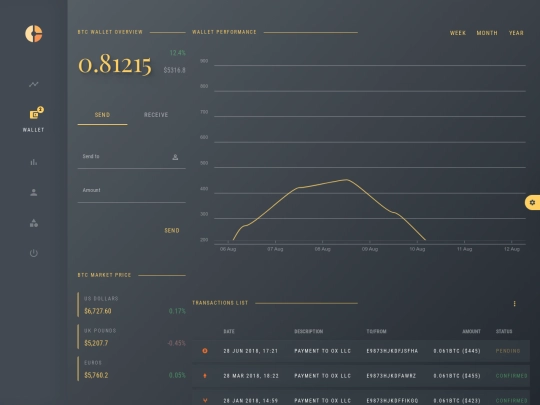The height and width of the screenshot is (405, 540).
Task: Click the 08 Aug label on chart axis
Action: [323, 249]
